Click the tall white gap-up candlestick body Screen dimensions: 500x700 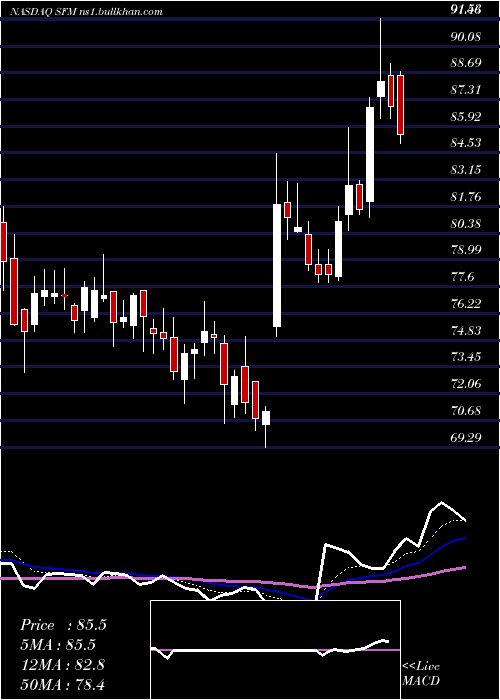click(277, 265)
